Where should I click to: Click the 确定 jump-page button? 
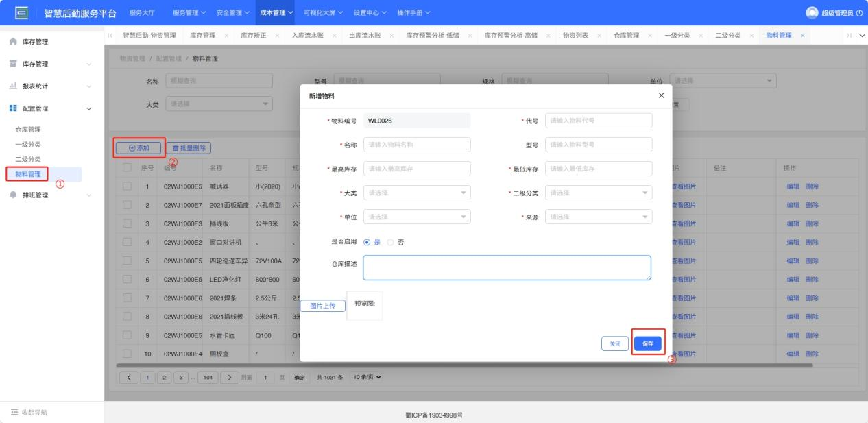pyautogui.click(x=299, y=377)
